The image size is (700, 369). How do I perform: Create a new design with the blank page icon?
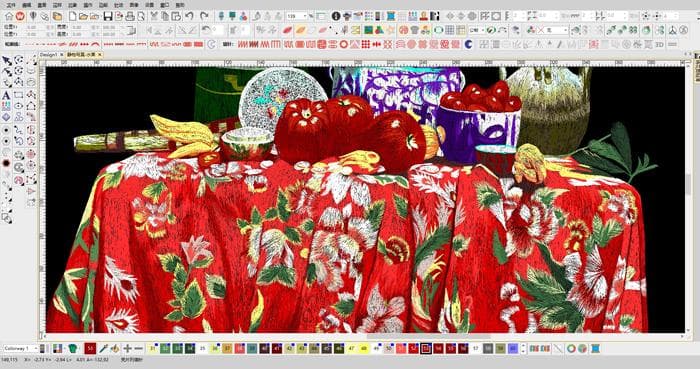point(71,17)
